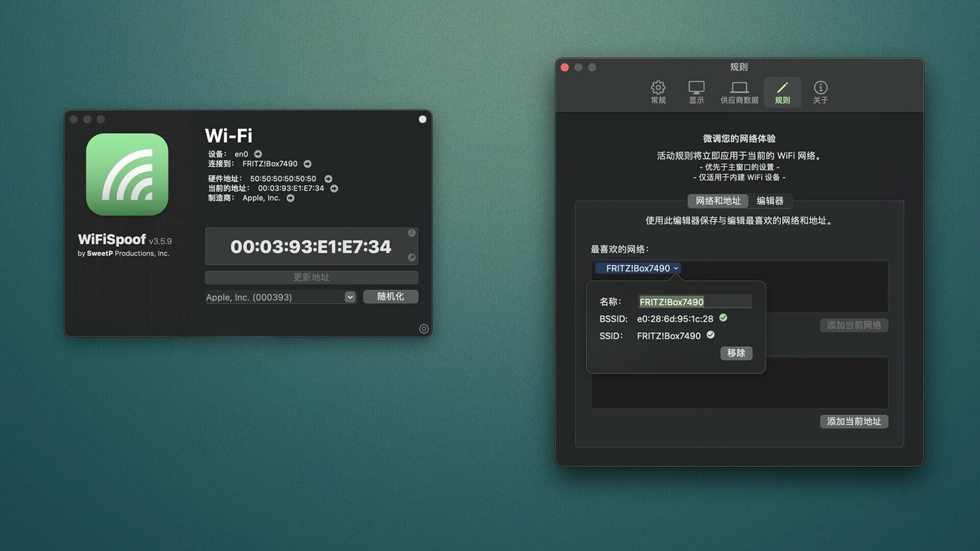
Task: Click the 移除 remove button in popover
Action: 736,353
